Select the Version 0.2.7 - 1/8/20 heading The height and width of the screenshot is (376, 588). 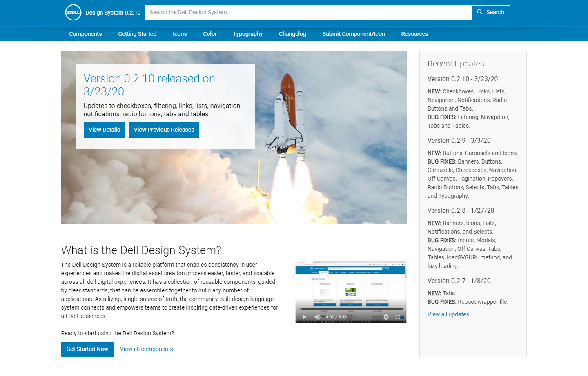pyautogui.click(x=459, y=281)
